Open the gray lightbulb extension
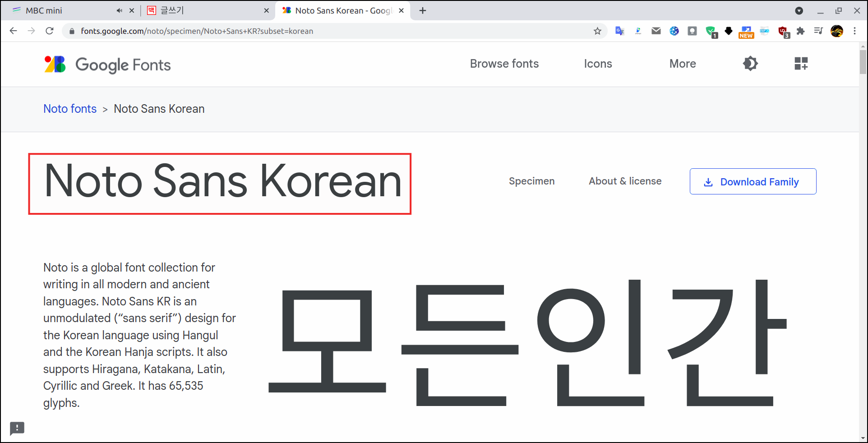 point(692,31)
